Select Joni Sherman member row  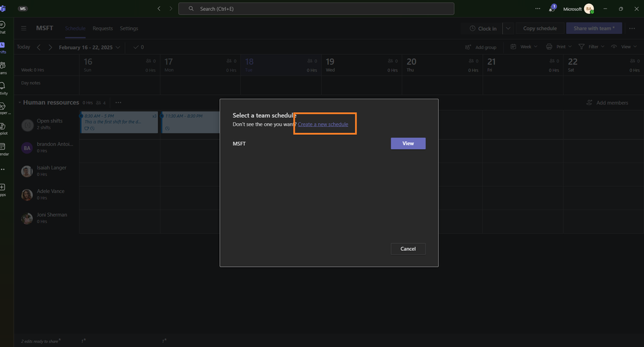point(47,217)
